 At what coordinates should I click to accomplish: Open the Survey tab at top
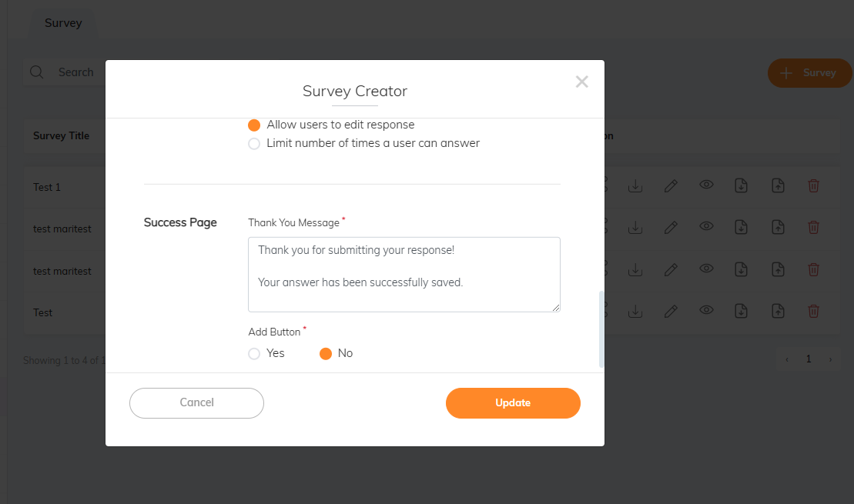[63, 23]
